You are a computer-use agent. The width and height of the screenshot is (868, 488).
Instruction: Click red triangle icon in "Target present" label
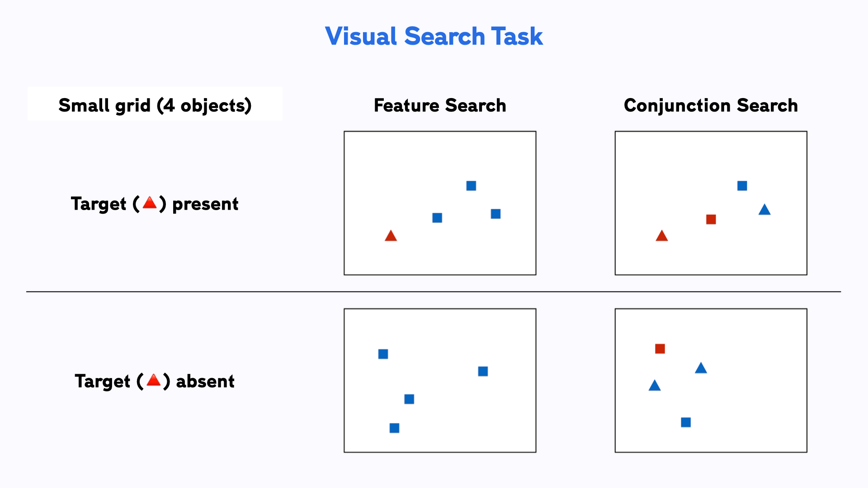[x=150, y=203]
